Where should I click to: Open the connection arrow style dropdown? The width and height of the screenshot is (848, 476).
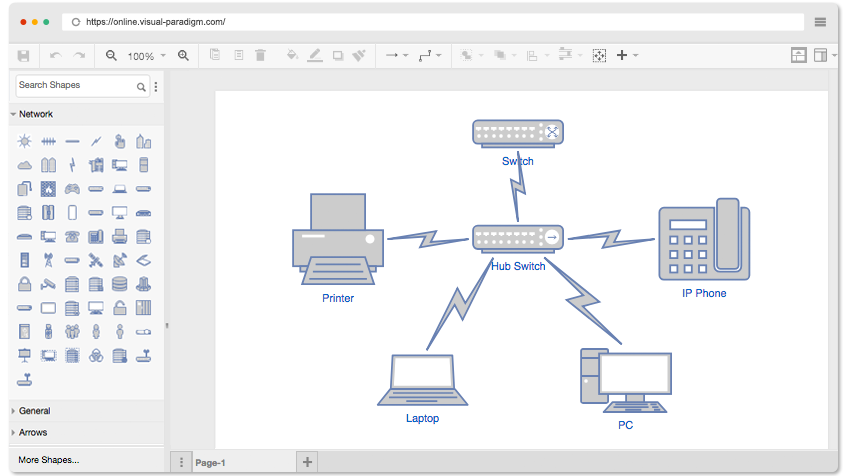(x=397, y=55)
